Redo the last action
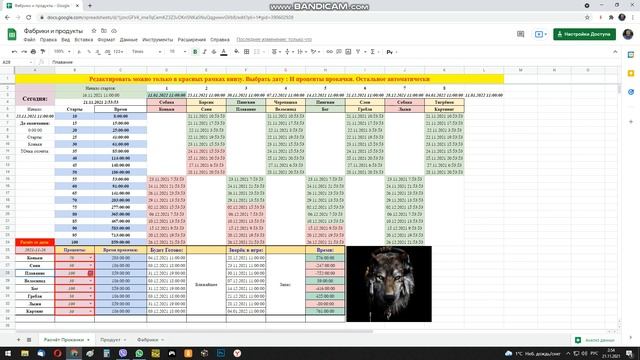The width and height of the screenshot is (640, 360). [x=24, y=52]
